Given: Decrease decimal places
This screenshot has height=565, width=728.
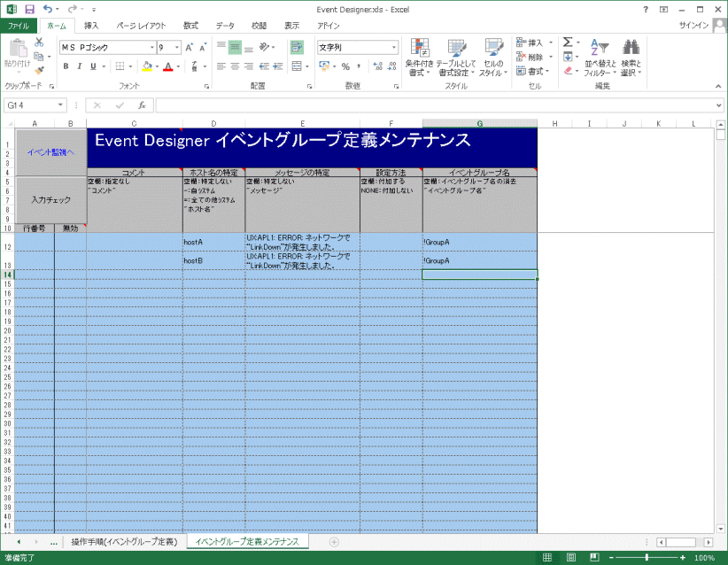Looking at the screenshot, I should 391,66.
